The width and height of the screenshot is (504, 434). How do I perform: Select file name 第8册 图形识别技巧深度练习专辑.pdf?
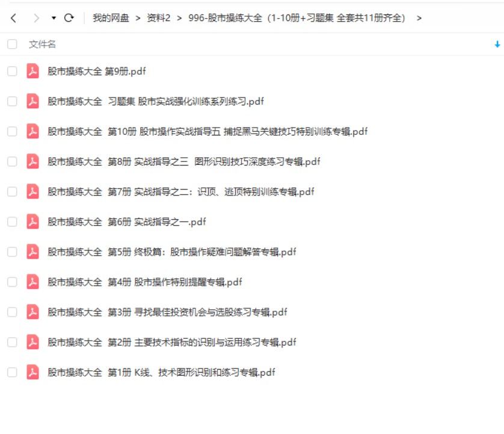coord(184,161)
